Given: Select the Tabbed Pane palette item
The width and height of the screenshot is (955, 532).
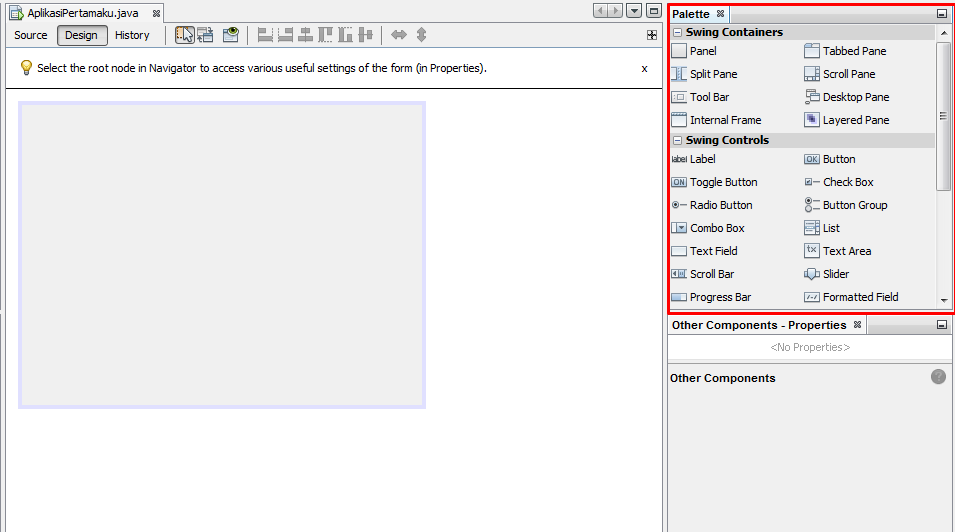Looking at the screenshot, I should [845, 51].
